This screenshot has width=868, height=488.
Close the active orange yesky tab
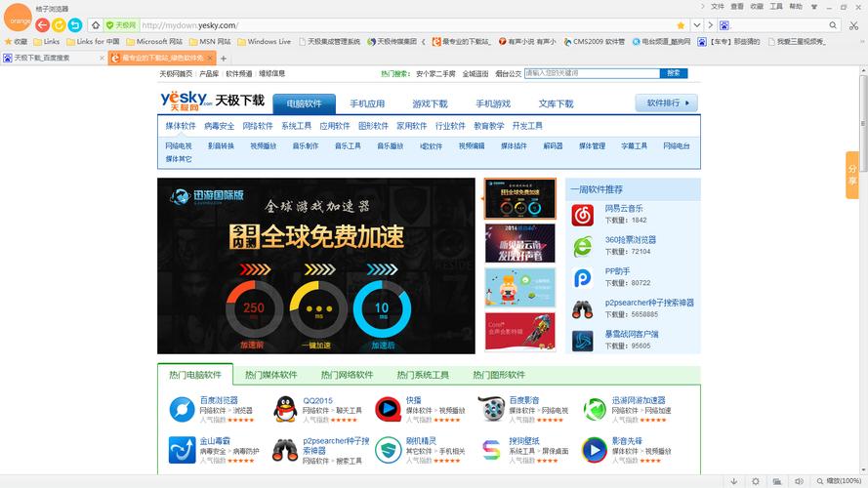click(x=210, y=59)
